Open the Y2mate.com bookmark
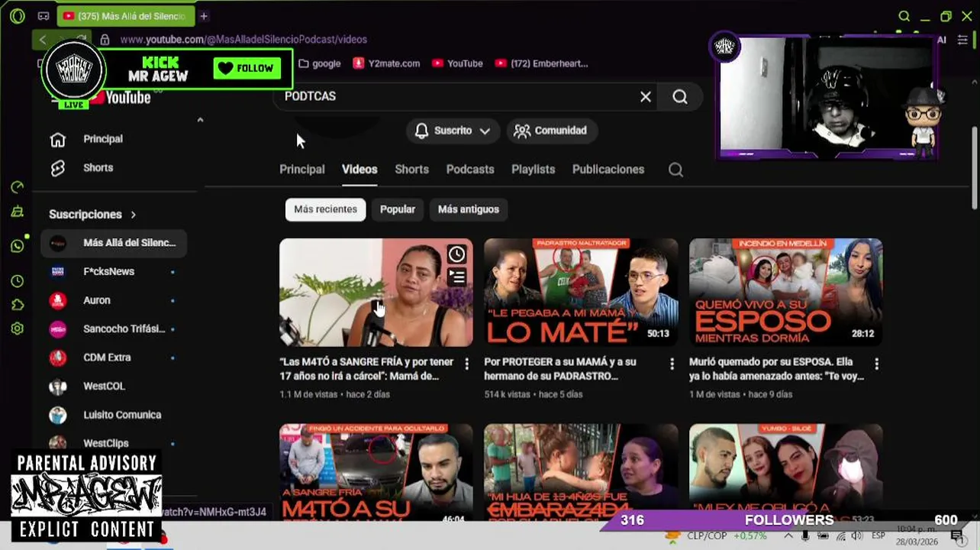 point(386,63)
